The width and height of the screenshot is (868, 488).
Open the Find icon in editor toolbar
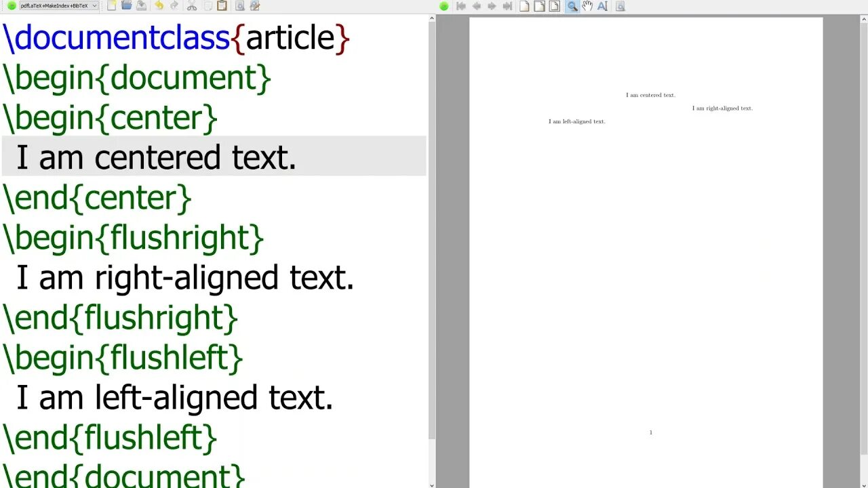tap(239, 5)
